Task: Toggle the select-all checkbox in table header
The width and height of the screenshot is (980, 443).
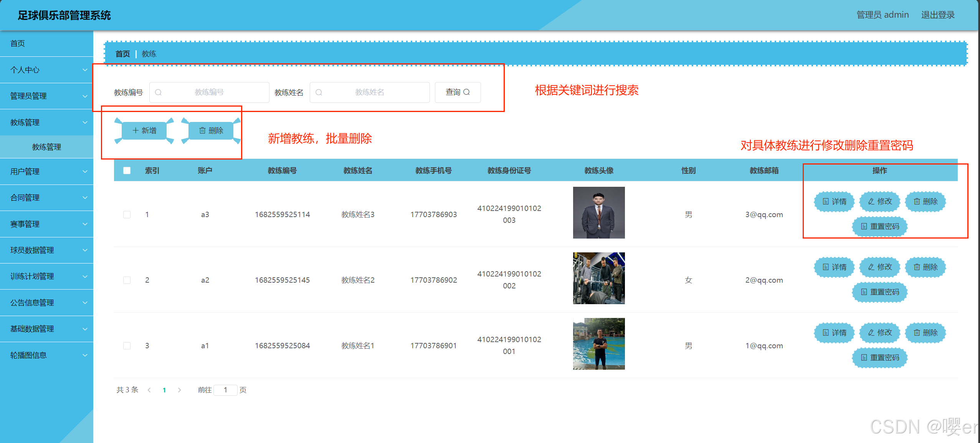Action: pos(127,170)
